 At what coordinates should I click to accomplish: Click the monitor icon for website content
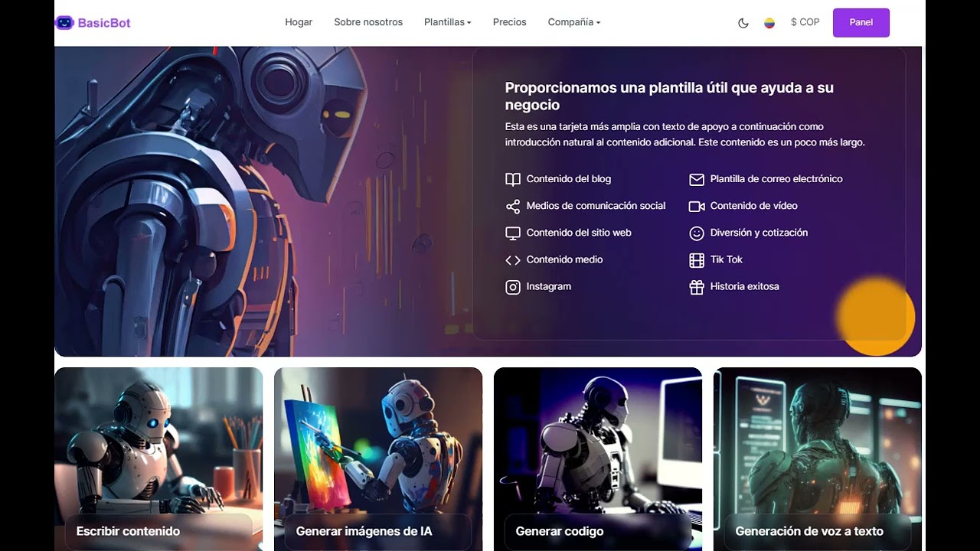513,233
